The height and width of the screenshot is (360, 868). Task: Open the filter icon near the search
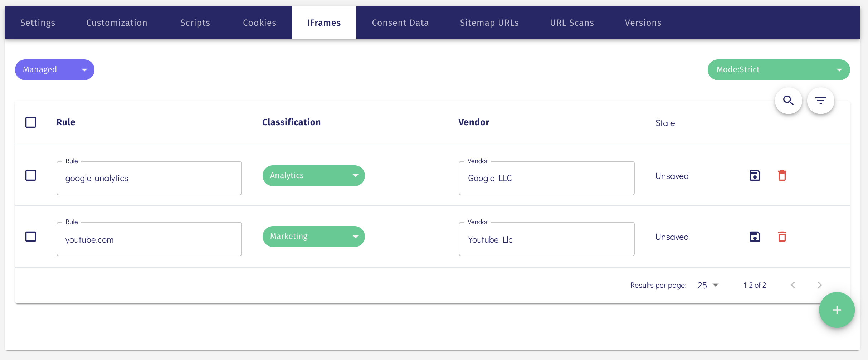pyautogui.click(x=821, y=101)
